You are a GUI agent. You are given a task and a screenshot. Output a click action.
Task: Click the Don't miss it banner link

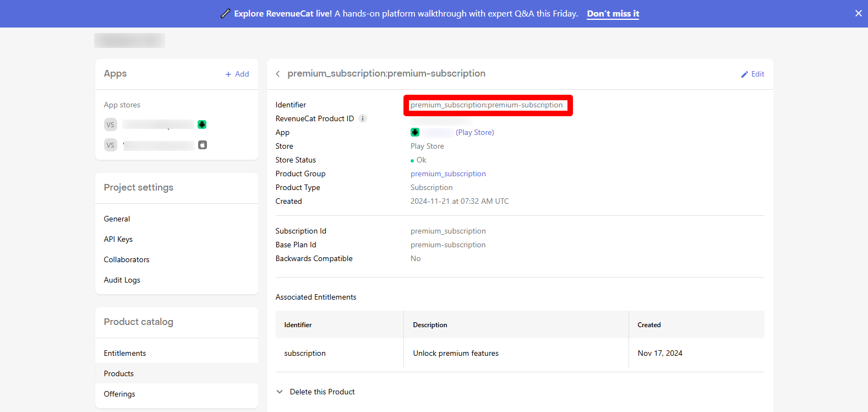pyautogui.click(x=613, y=14)
